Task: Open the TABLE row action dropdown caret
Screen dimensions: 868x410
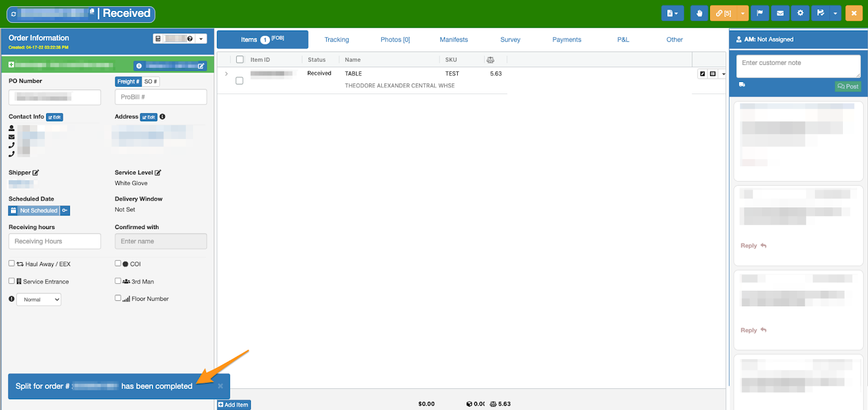Action: 723,73
